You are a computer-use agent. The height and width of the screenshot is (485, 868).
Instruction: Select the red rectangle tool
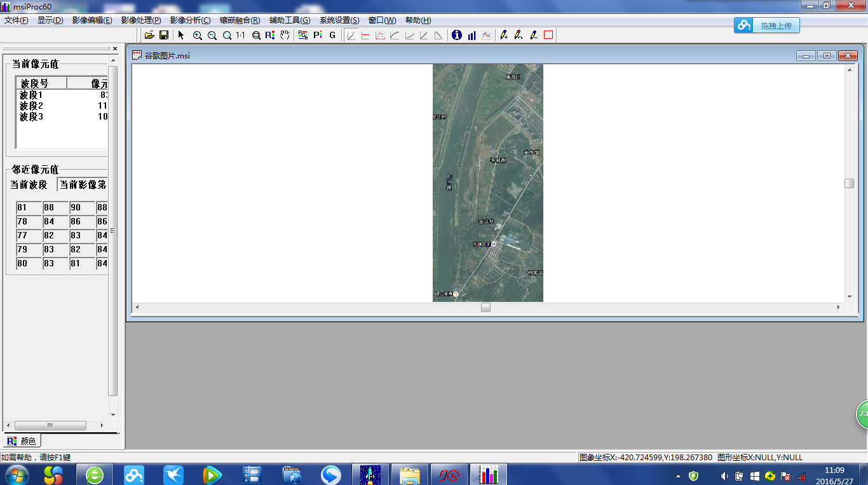click(x=548, y=36)
